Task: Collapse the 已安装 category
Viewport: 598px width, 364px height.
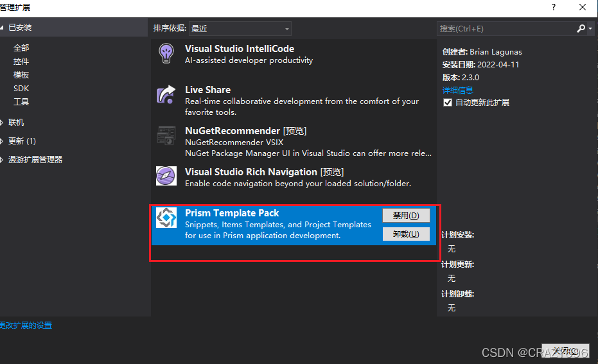Action: pos(1,28)
